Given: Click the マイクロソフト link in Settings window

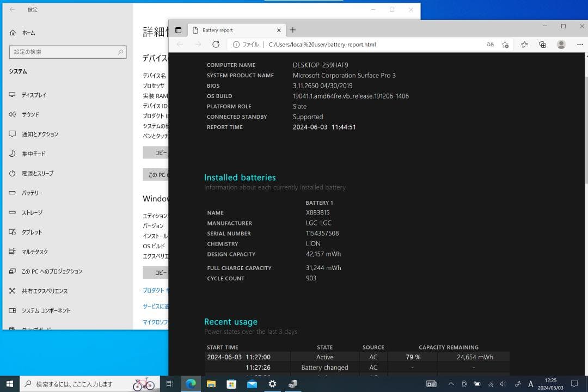Looking at the screenshot, I should pos(156,322).
